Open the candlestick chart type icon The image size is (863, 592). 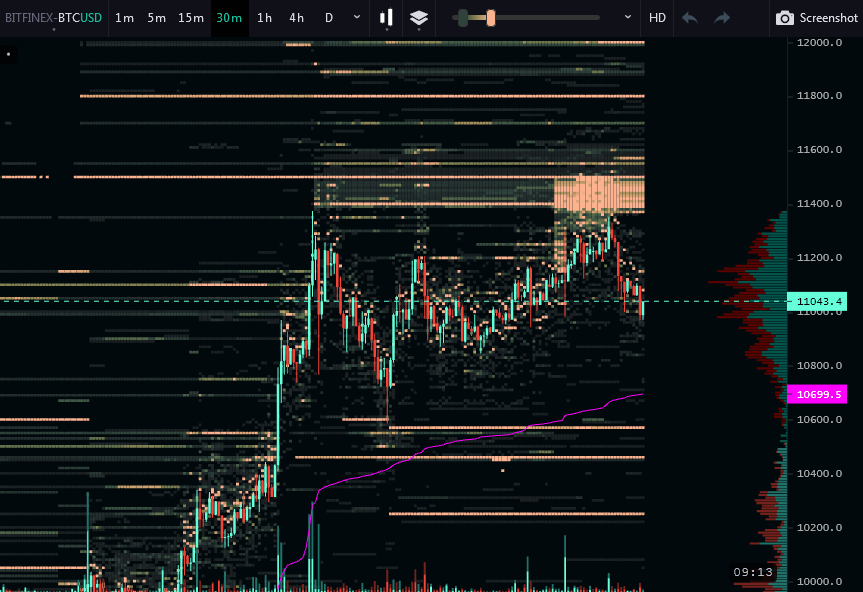coord(386,18)
